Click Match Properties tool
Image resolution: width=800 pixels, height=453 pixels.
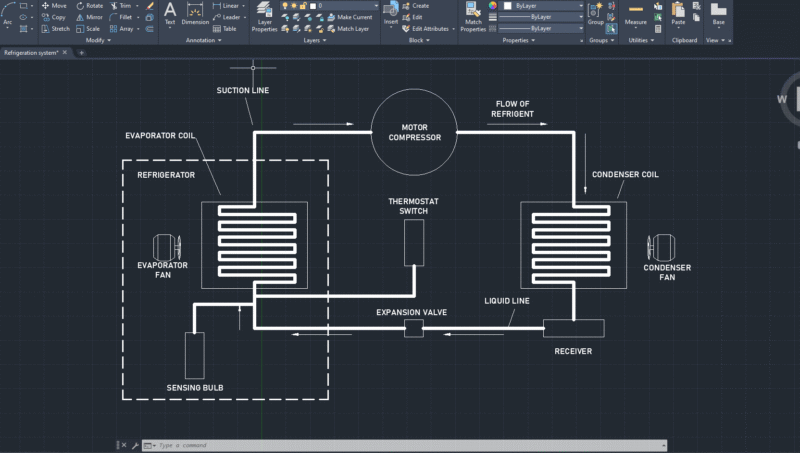pyautogui.click(x=473, y=17)
